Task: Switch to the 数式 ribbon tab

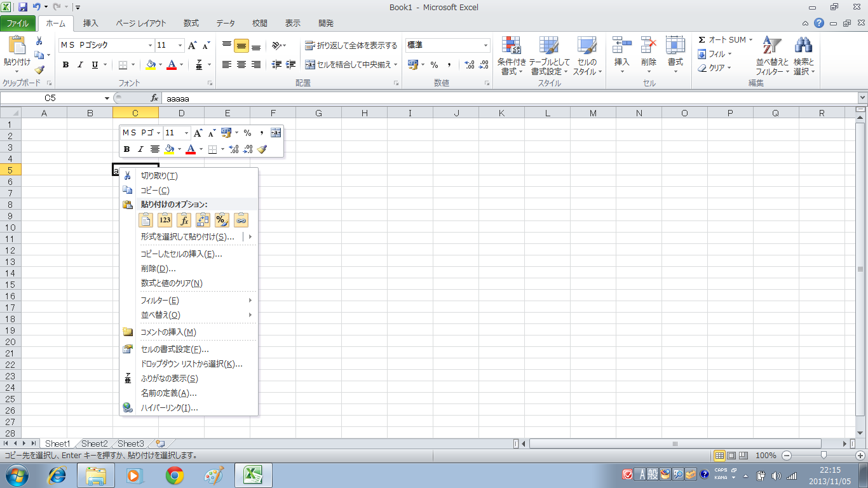Action: [191, 24]
